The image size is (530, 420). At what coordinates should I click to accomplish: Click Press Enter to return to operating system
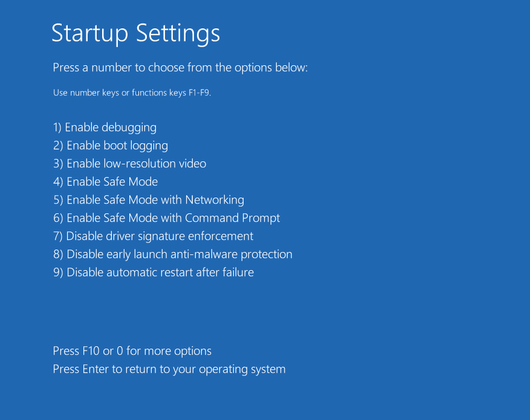pyautogui.click(x=169, y=369)
